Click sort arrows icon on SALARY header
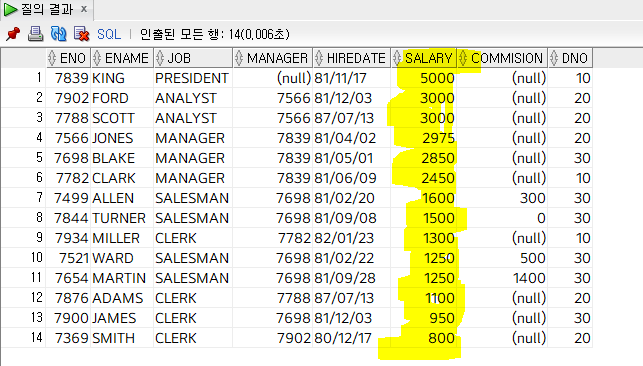Viewport: 643px width, 366px height. 397,58
